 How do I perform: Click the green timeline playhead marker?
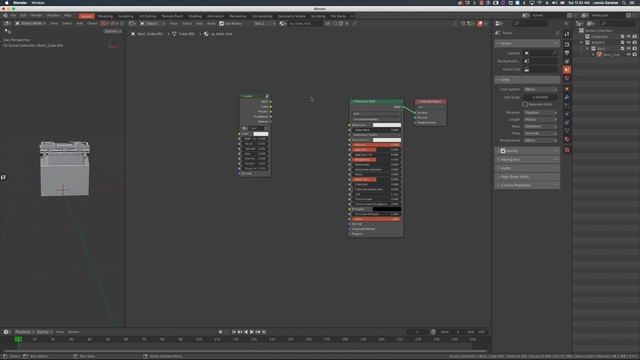point(18,339)
